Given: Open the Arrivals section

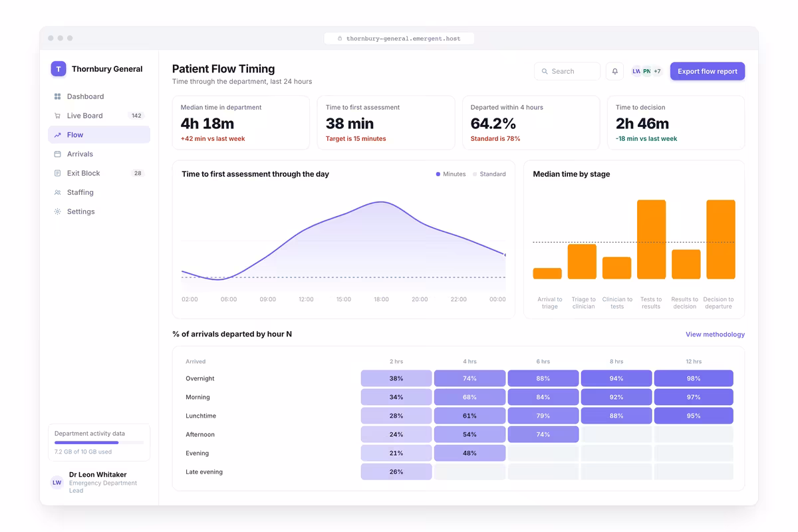Looking at the screenshot, I should coord(99,154).
